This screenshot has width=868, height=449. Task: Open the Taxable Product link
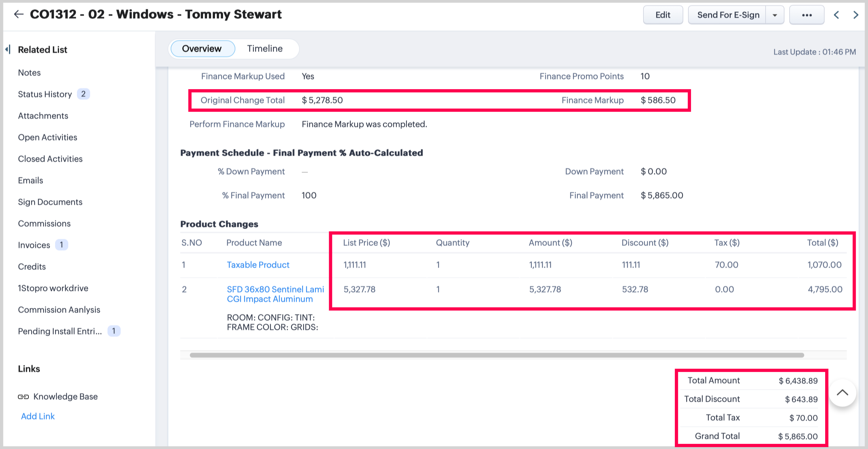[258, 265]
